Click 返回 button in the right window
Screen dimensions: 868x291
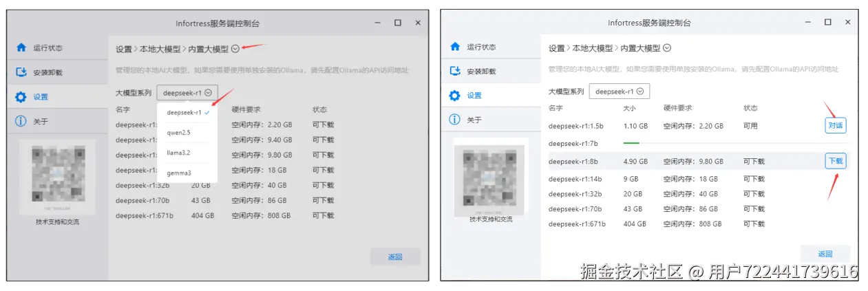coord(825,254)
